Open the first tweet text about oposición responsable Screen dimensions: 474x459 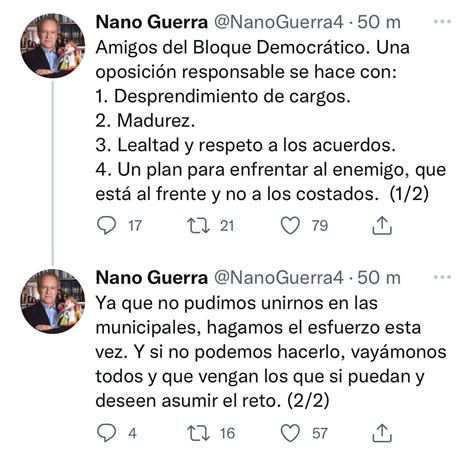click(271, 120)
